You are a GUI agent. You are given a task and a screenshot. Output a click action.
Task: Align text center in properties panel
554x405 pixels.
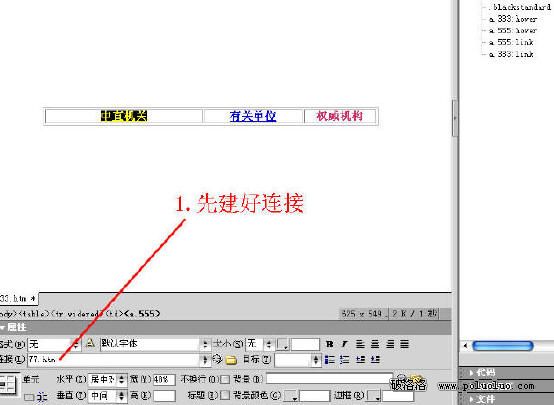pos(375,344)
